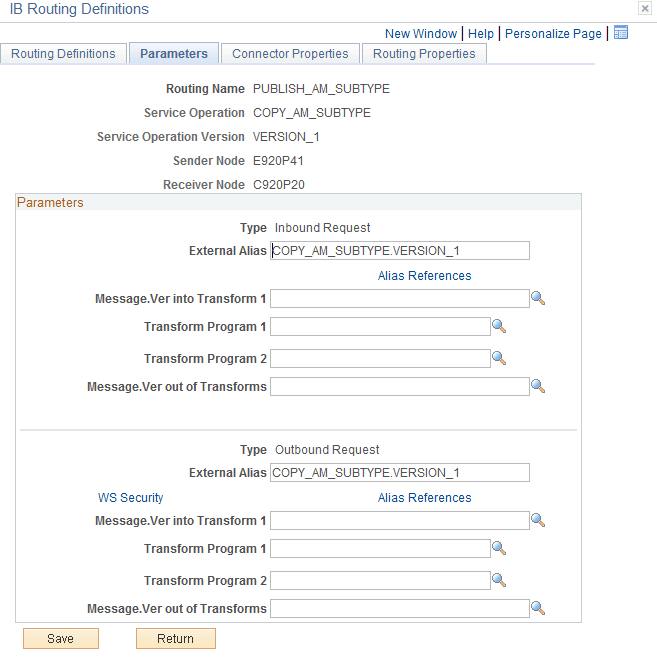Go to the Routing Properties tab
Image resolution: width=657 pixels, height=657 pixels.
click(424, 54)
